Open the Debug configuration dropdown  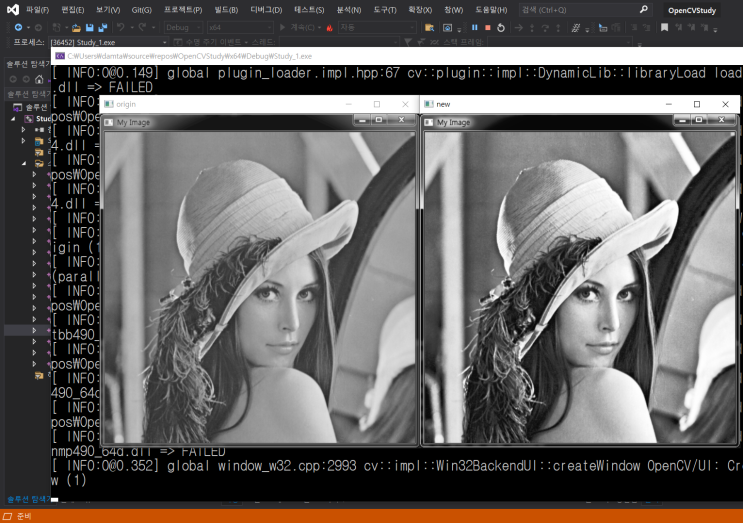[x=183, y=27]
